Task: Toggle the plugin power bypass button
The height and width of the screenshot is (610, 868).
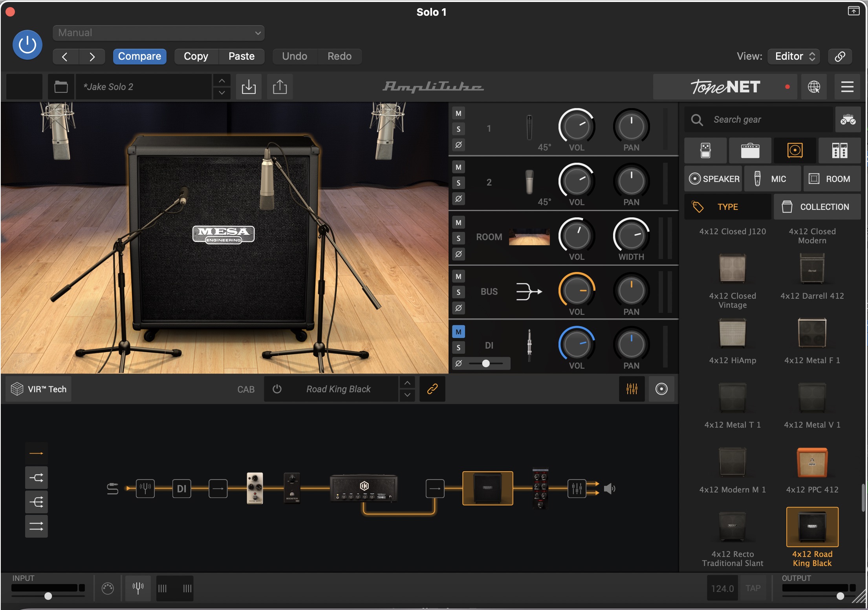Action: (27, 45)
